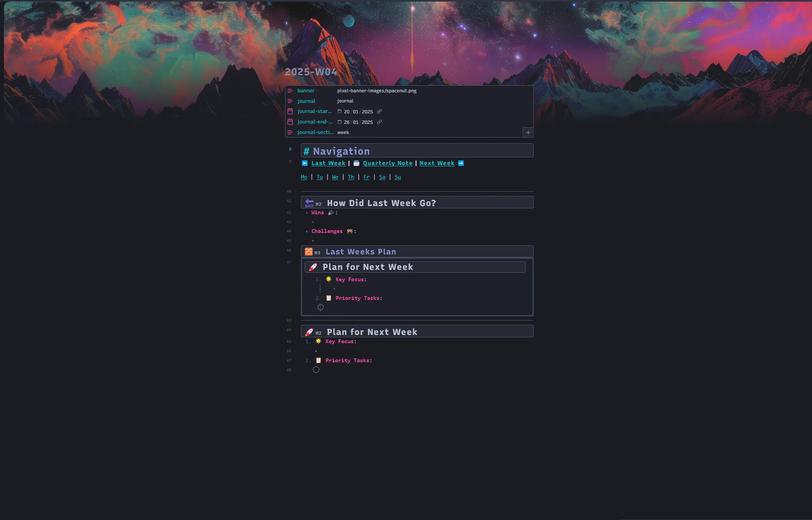Click the journal-end date icon
812x520 pixels.
point(289,122)
